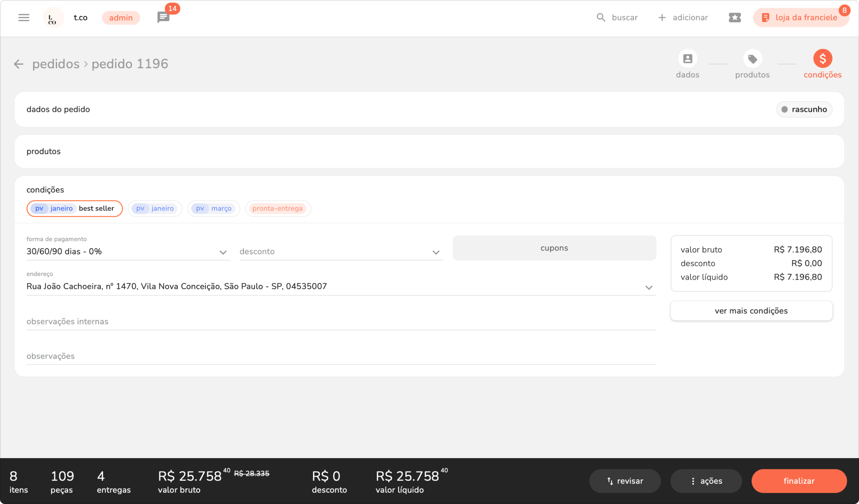Open the hamburger menu

coord(24,17)
